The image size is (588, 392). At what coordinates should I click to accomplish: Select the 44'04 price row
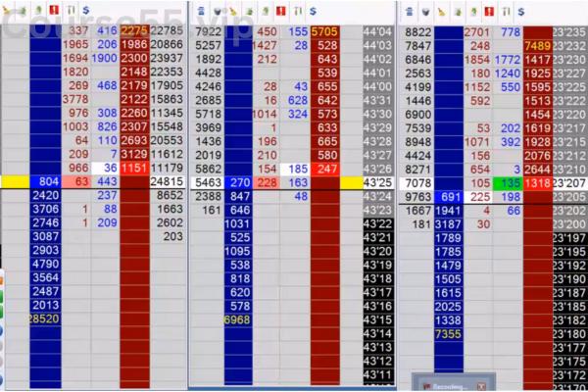click(378, 32)
